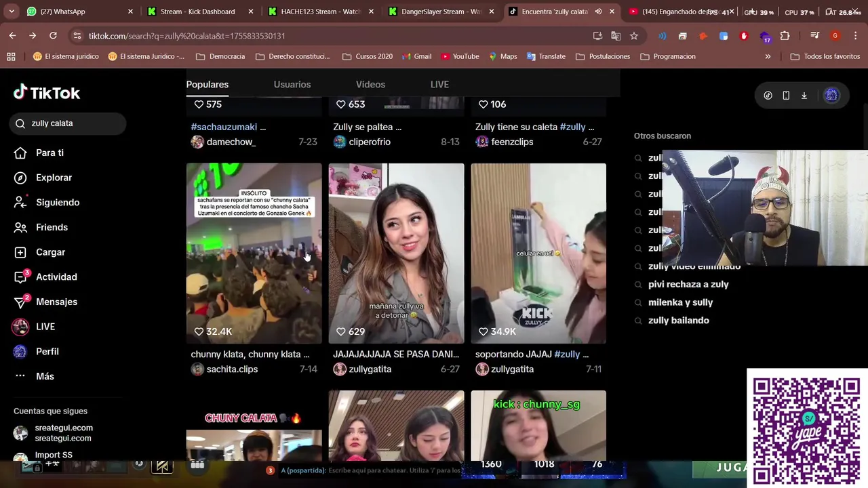Open Todos los favoritos folder
Image resolution: width=868 pixels, height=488 pixels.
[825, 56]
